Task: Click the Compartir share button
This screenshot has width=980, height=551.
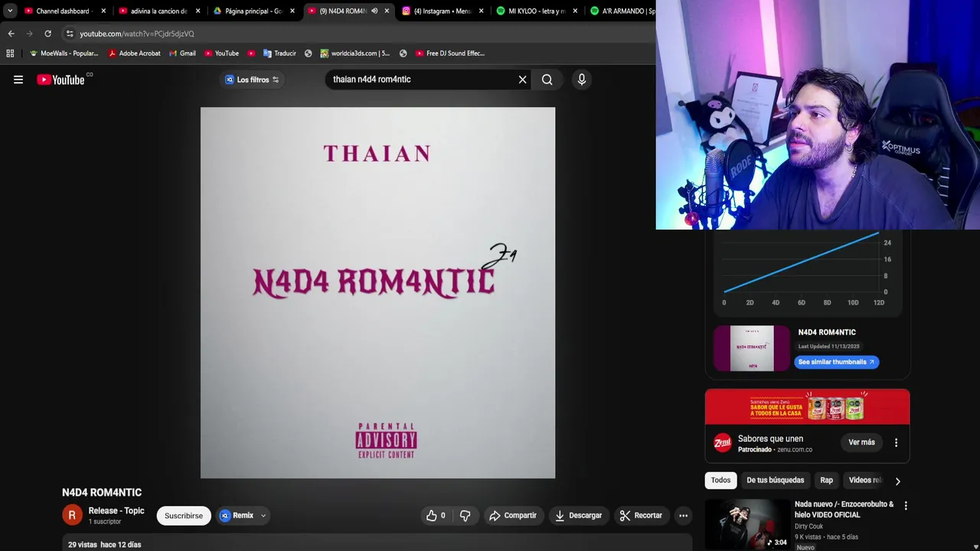Action: (x=512, y=516)
